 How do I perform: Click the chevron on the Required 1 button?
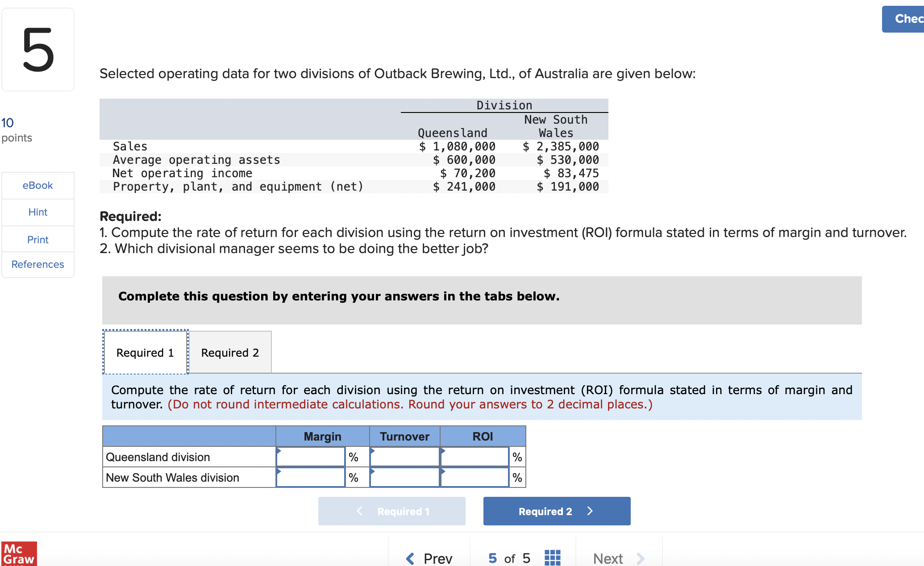(x=359, y=511)
